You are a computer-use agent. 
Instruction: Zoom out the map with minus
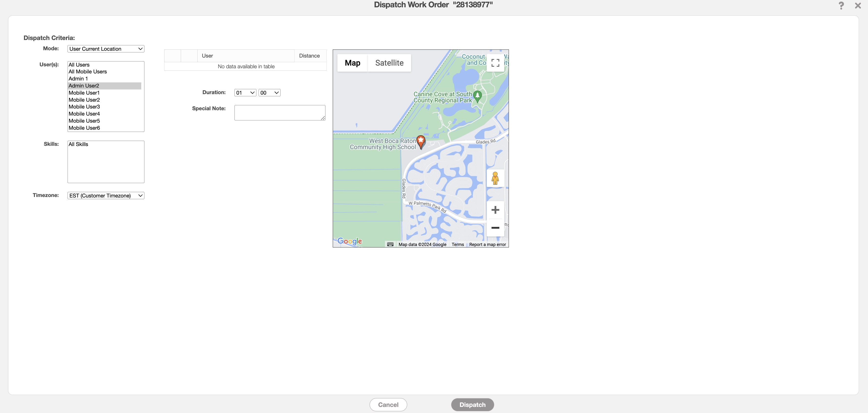[x=495, y=228]
